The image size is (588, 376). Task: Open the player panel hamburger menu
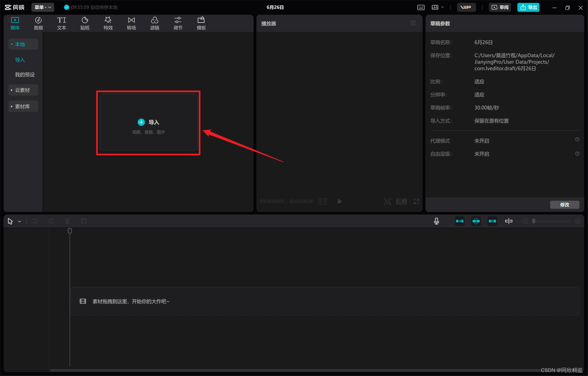click(413, 23)
